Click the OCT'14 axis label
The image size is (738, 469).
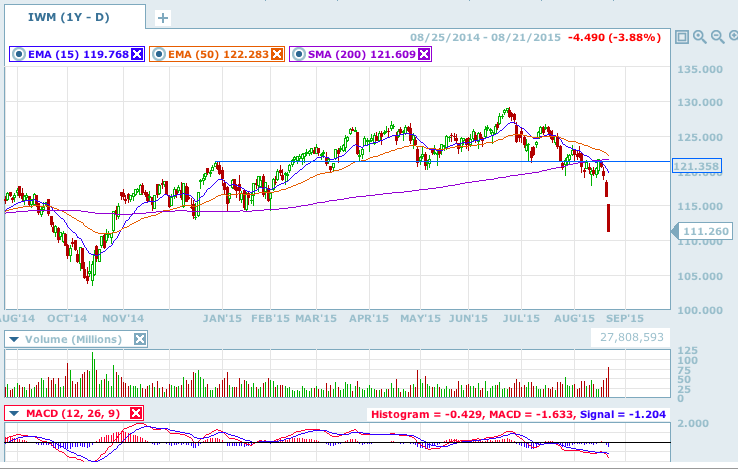point(67,318)
